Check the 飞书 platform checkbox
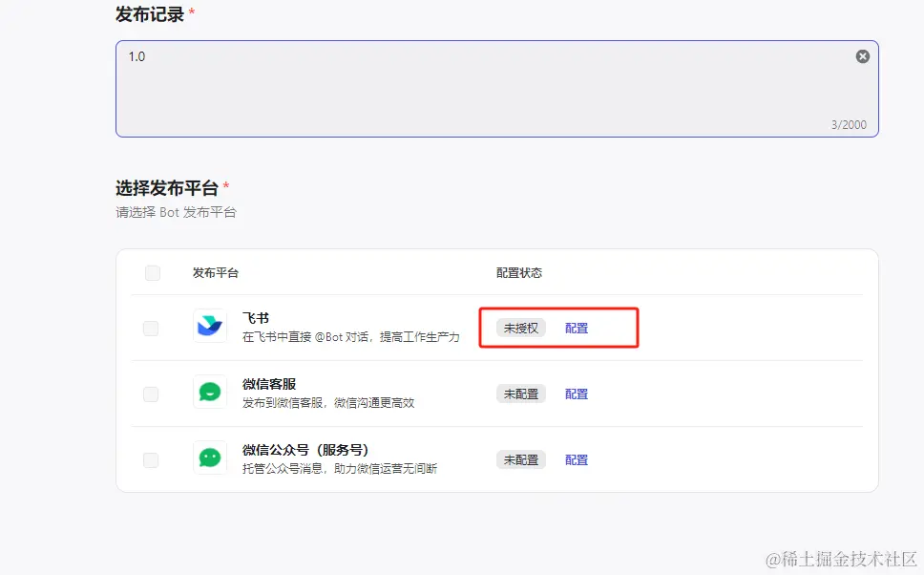The image size is (924, 575). click(x=151, y=329)
